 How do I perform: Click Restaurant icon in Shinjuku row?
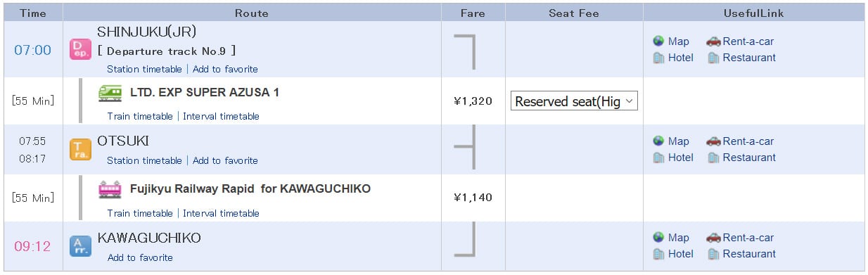[713, 58]
